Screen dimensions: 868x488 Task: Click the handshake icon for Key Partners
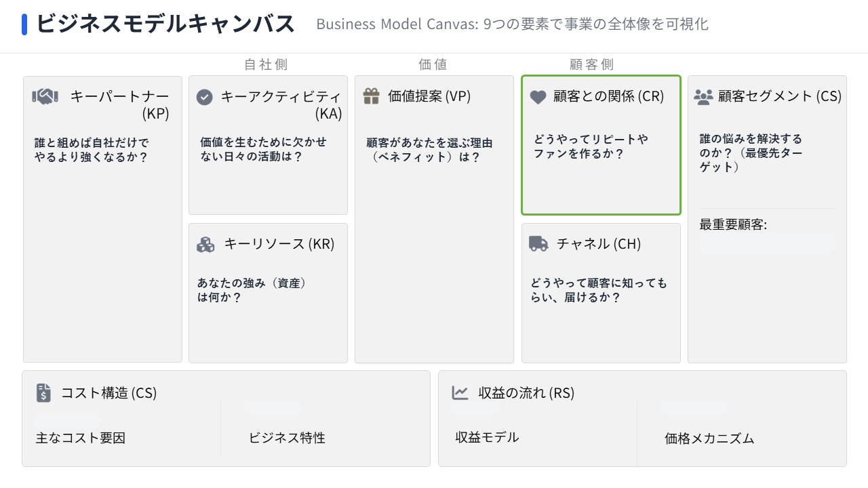[45, 97]
